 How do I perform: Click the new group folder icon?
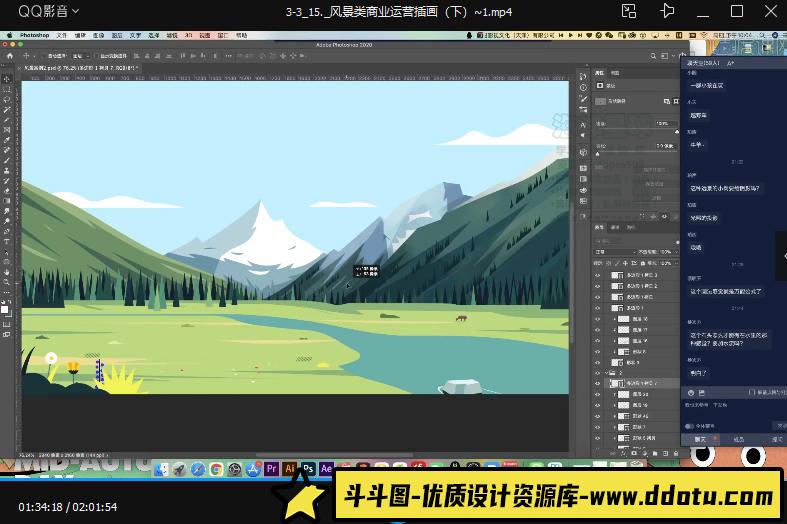coord(655,453)
